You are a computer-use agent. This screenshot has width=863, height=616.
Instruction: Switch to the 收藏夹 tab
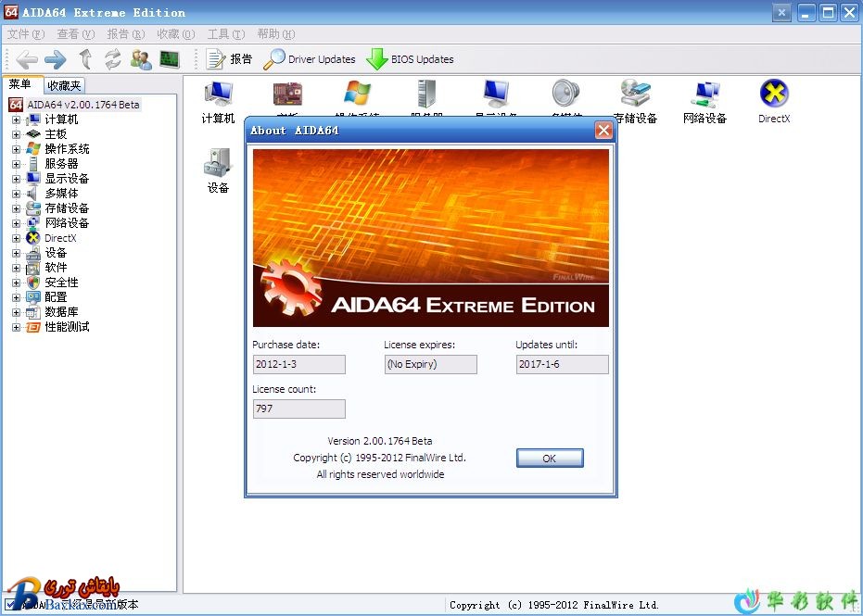point(64,85)
